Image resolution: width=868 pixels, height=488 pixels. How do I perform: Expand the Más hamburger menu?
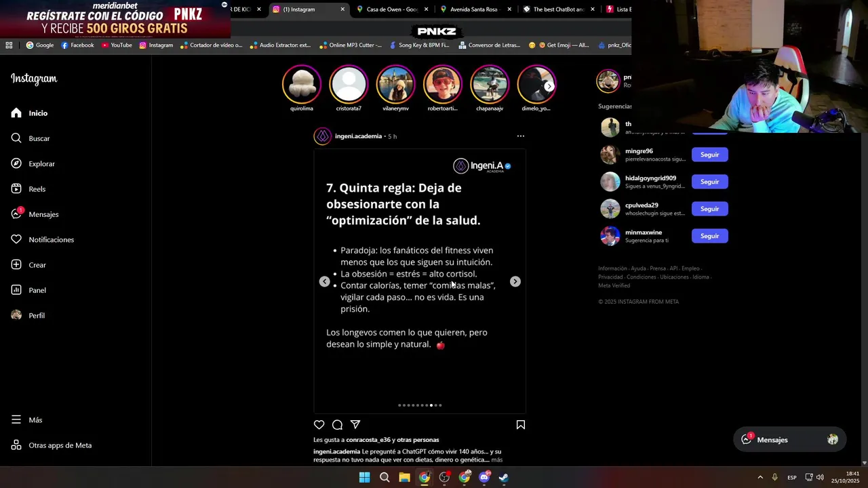26,420
